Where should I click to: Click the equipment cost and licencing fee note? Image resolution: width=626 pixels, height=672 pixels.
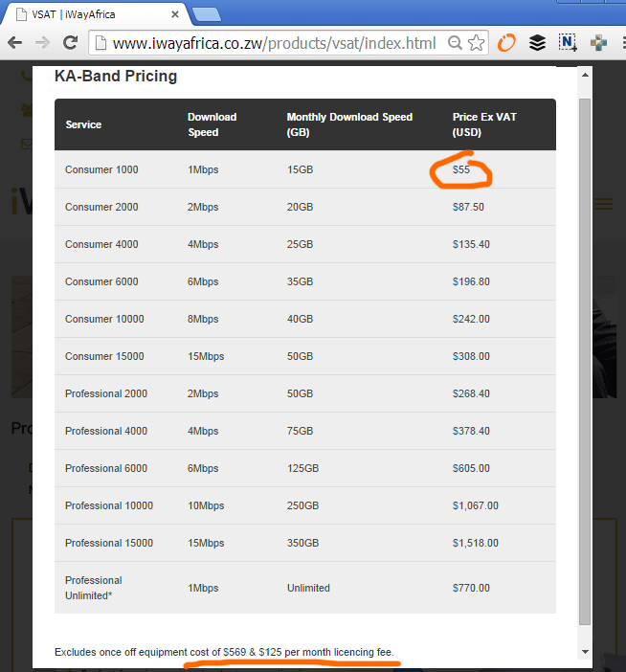(x=224, y=652)
